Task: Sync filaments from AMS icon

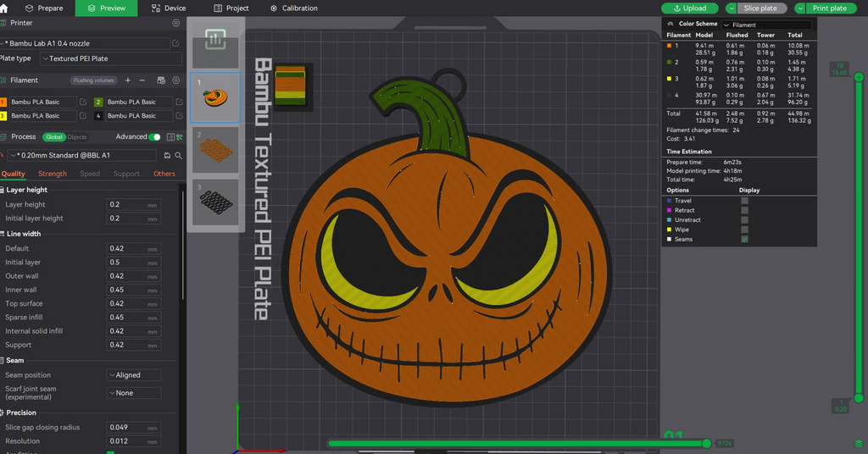Action: click(161, 80)
